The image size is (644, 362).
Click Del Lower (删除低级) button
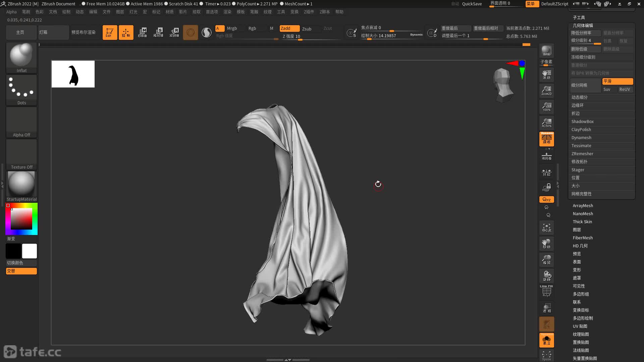click(x=586, y=49)
